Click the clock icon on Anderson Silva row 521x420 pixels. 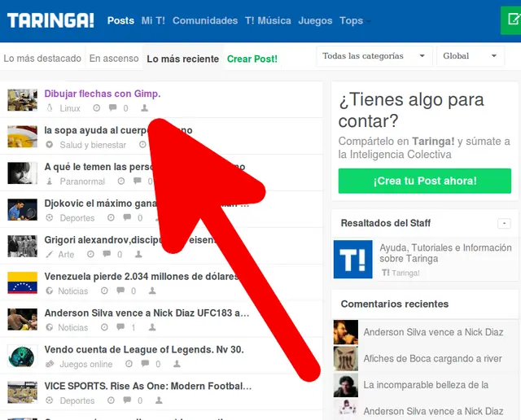(x=104, y=327)
